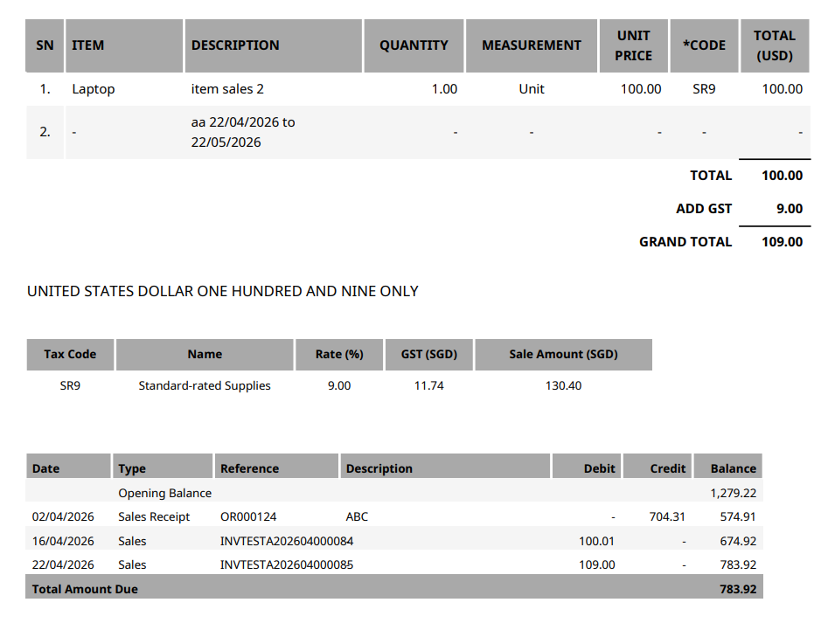Viewport: 828px width, 644px height.
Task: Click reference OR000124 in the statement
Action: tap(248, 517)
